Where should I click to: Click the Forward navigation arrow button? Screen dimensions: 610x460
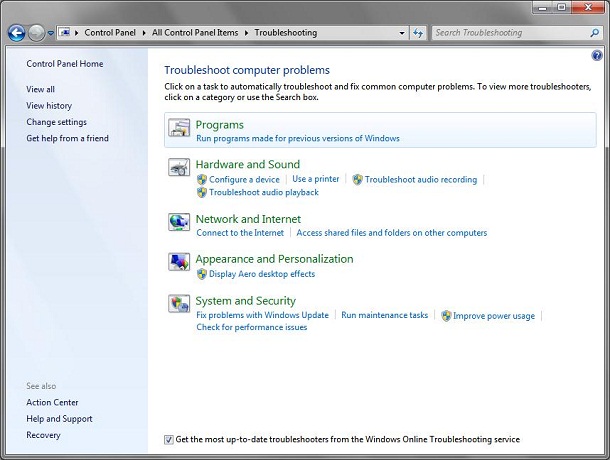click(x=37, y=33)
